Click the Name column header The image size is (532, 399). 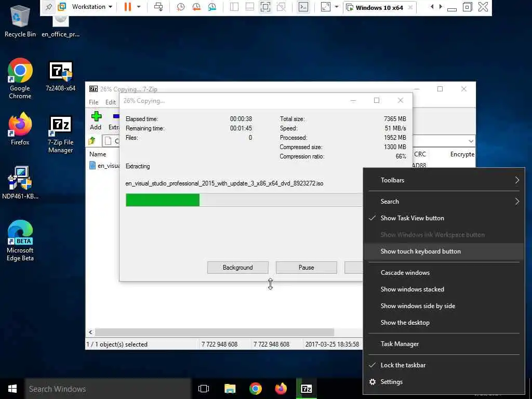[x=98, y=154]
